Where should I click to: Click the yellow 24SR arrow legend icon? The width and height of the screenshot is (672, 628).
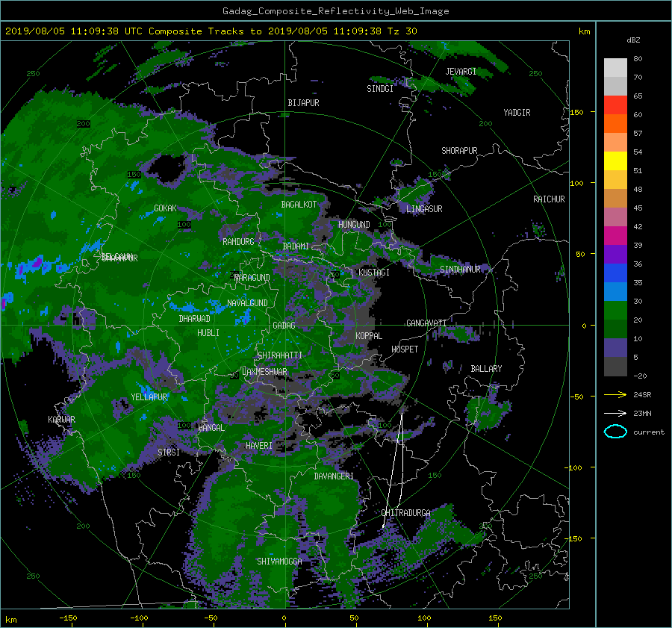click(x=615, y=394)
